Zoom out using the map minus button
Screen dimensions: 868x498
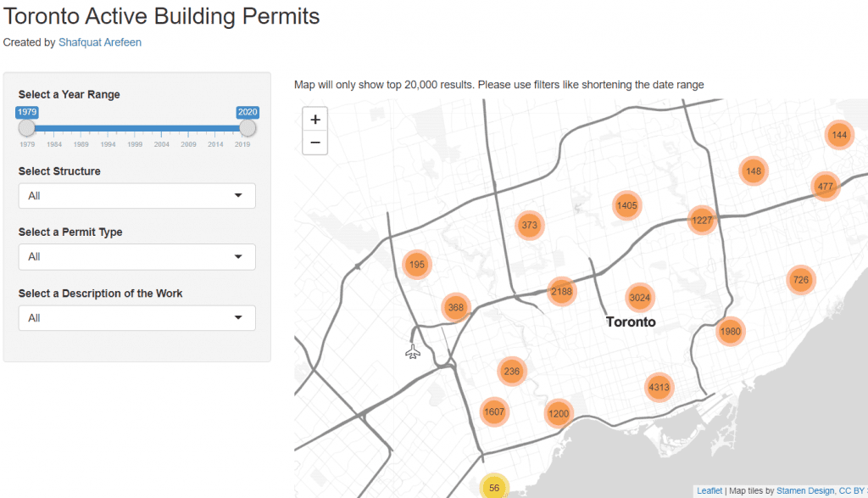[x=314, y=143]
